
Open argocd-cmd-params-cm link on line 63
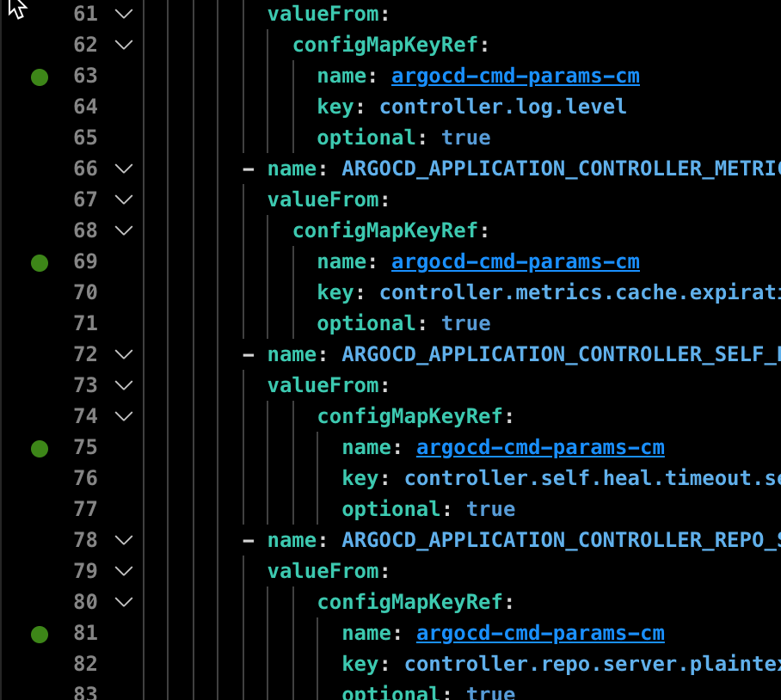point(515,77)
